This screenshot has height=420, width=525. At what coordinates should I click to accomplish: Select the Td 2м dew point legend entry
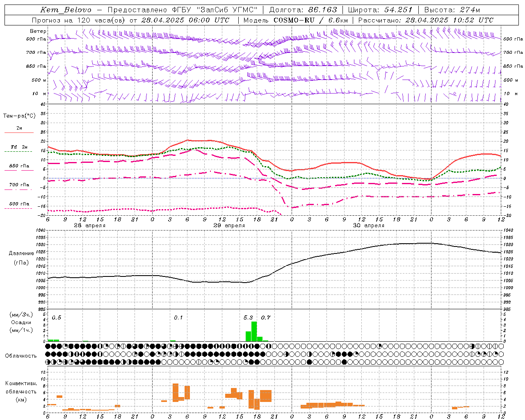coord(19,147)
